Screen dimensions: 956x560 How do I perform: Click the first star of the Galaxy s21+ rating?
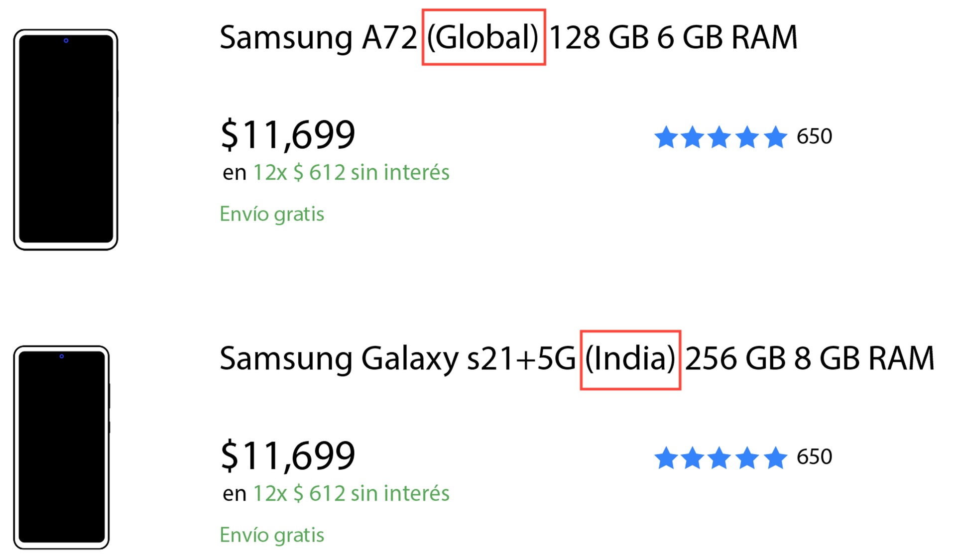[x=666, y=458]
